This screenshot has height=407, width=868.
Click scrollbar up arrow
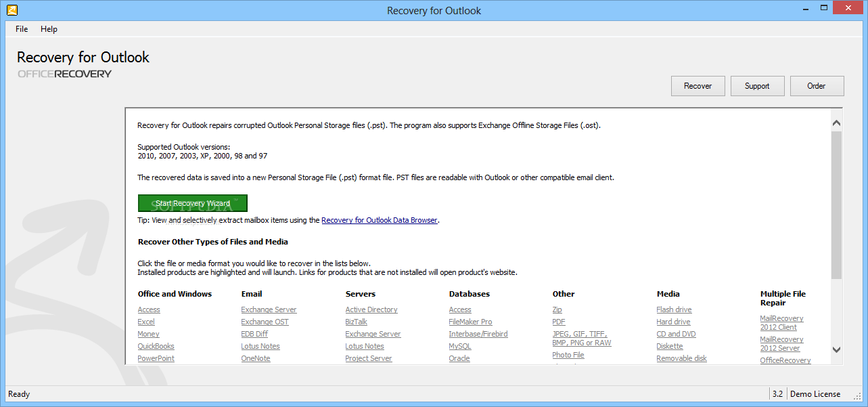click(x=836, y=123)
